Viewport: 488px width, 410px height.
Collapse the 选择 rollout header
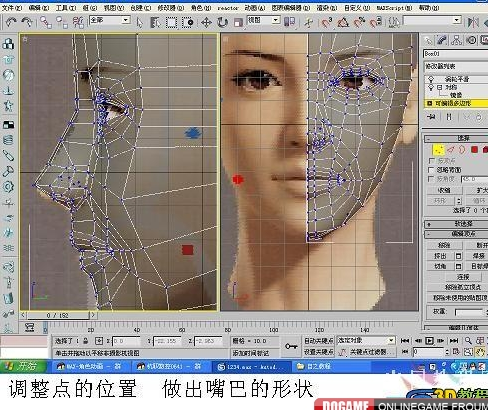(x=456, y=138)
